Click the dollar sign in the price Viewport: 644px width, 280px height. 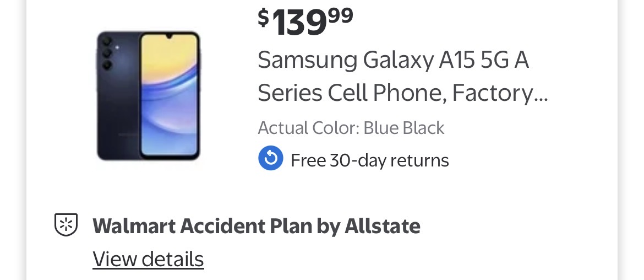pyautogui.click(x=264, y=18)
